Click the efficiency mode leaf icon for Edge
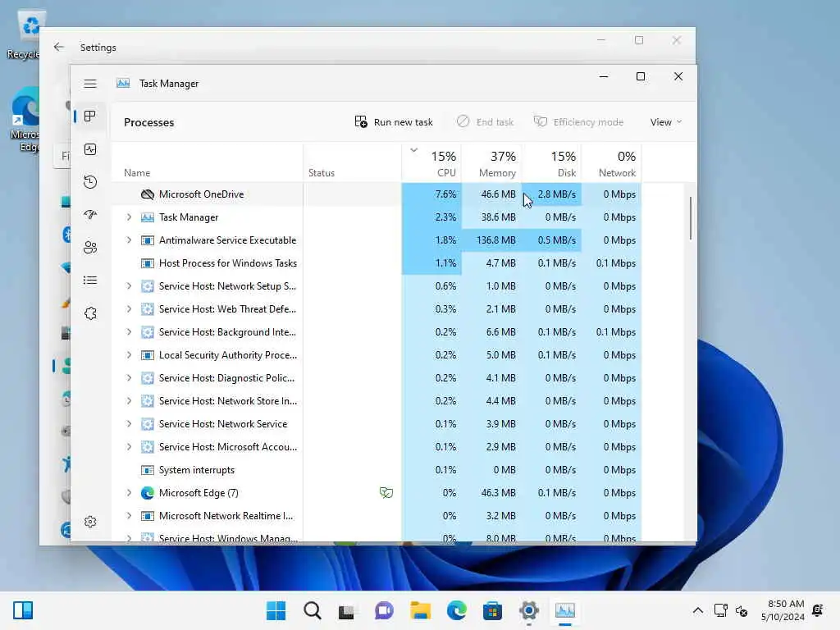Viewport: 840px width, 630px height. [386, 492]
